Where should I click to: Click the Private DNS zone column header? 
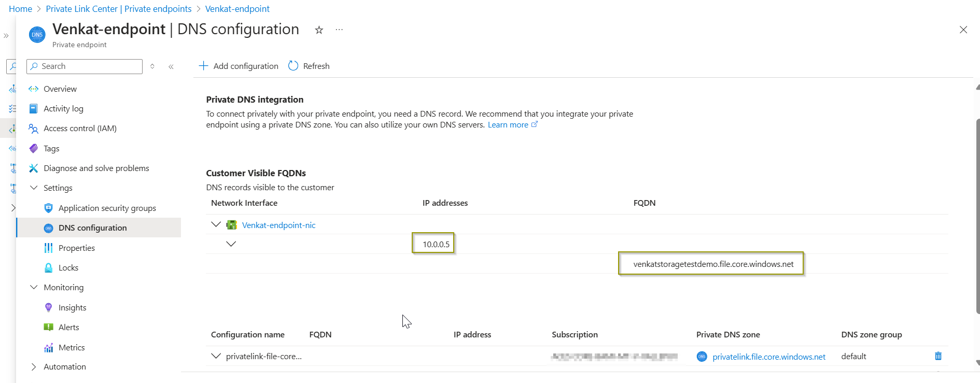tap(728, 335)
